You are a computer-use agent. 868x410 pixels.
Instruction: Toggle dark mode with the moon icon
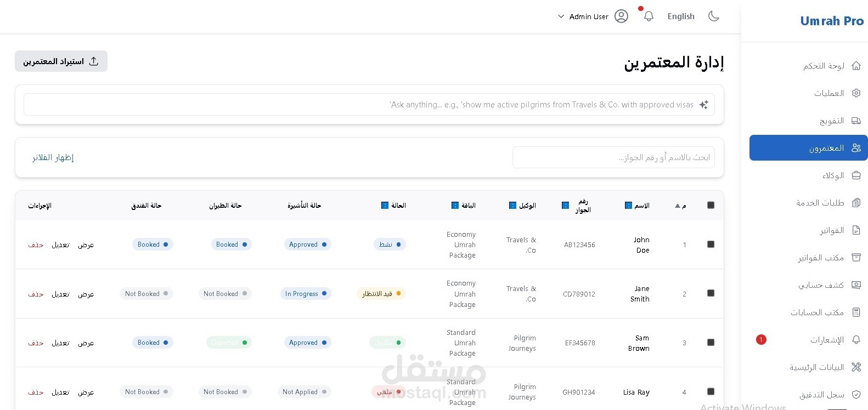coord(714,16)
